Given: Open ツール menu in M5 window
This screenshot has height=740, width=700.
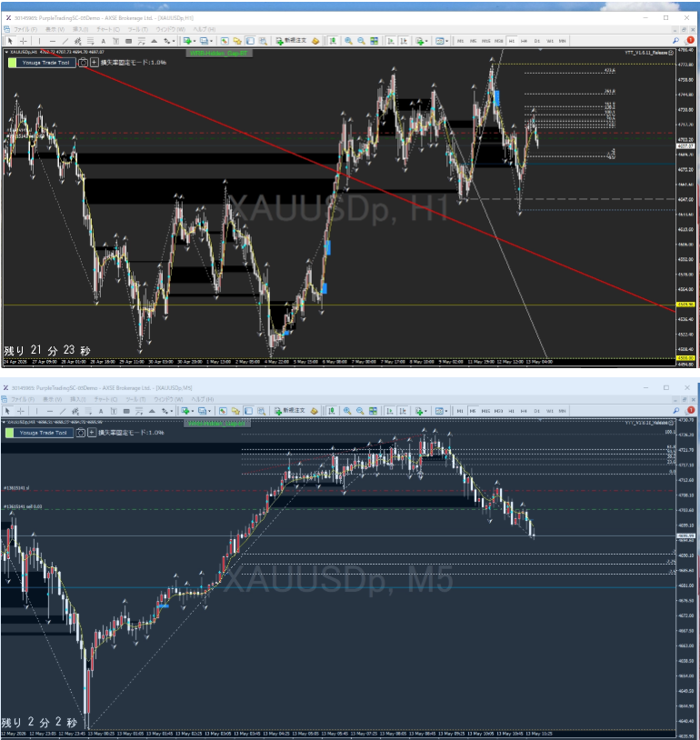Looking at the screenshot, I should tap(136, 399).
